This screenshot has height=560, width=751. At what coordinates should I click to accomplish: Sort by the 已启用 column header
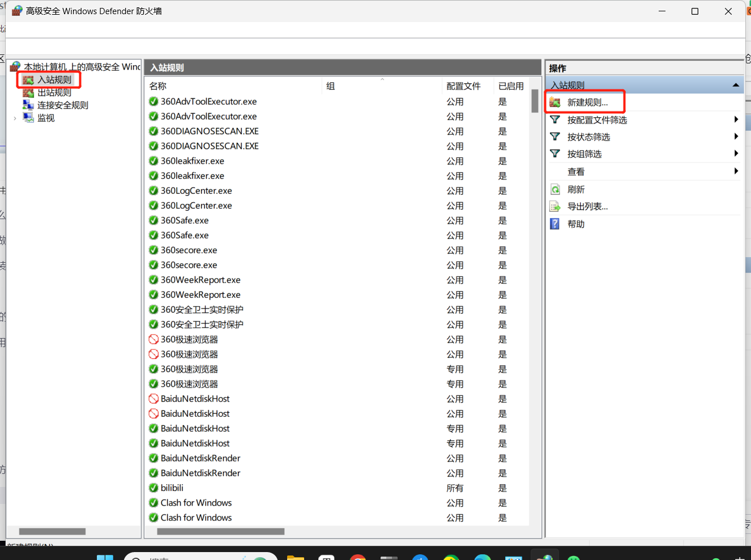tap(511, 86)
